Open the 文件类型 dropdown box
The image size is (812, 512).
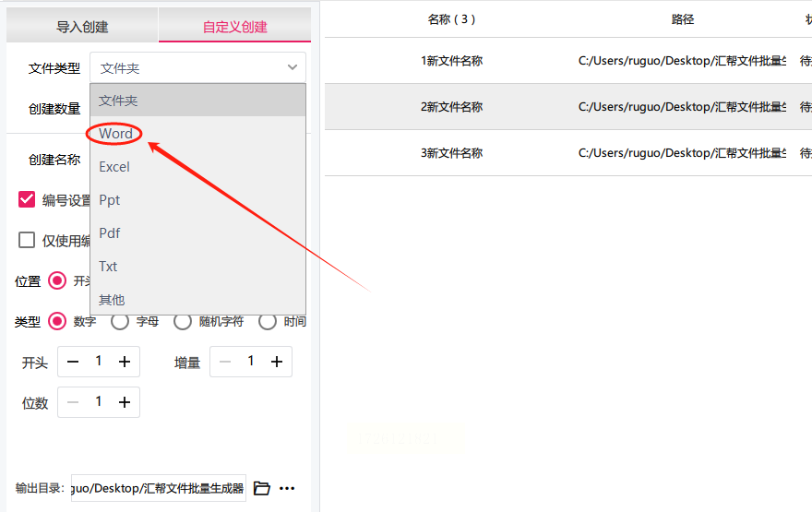pyautogui.click(x=197, y=67)
